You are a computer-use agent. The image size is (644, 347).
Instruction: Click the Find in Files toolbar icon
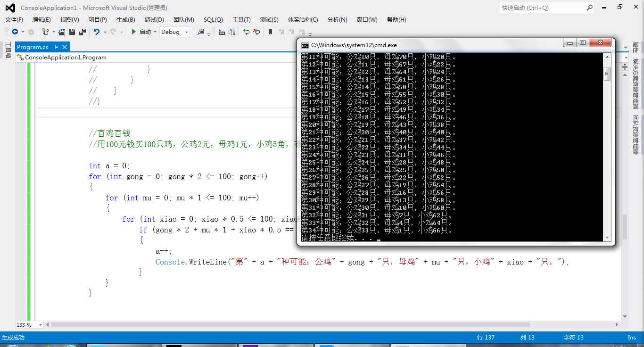pyautogui.click(x=201, y=32)
